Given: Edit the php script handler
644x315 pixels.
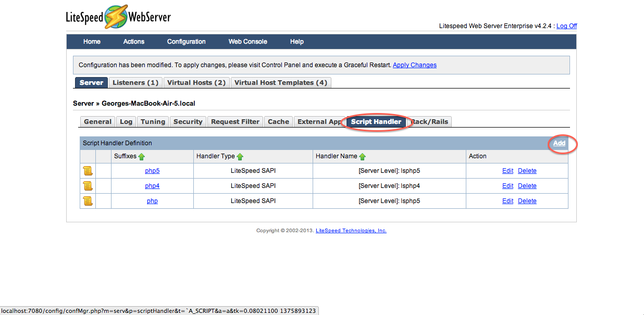Looking at the screenshot, I should (507, 201).
